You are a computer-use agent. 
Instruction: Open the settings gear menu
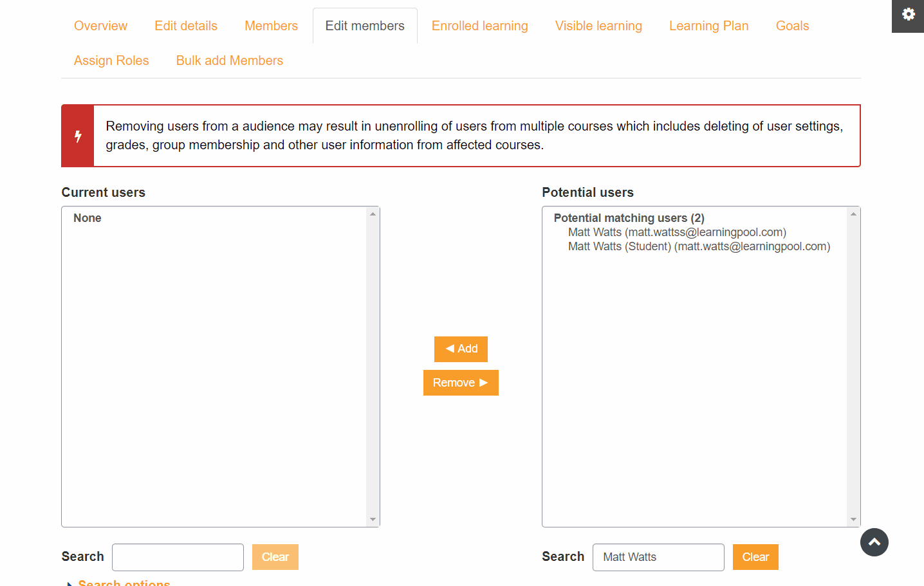907,15
